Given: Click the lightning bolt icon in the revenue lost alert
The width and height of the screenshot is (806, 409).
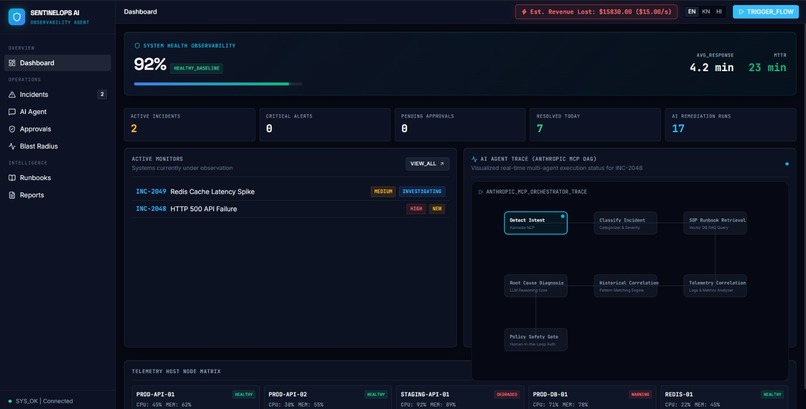Looking at the screenshot, I should (x=524, y=11).
